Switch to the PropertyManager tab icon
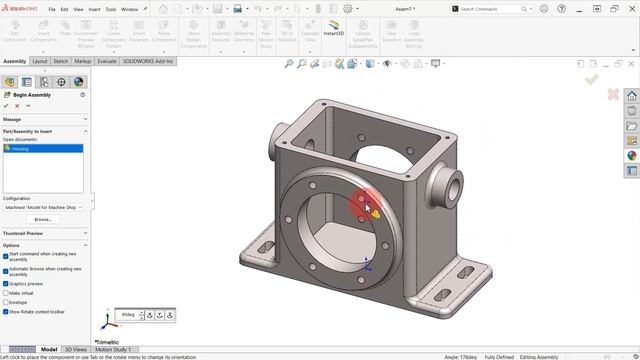This screenshot has width=640, height=360. 27,82
